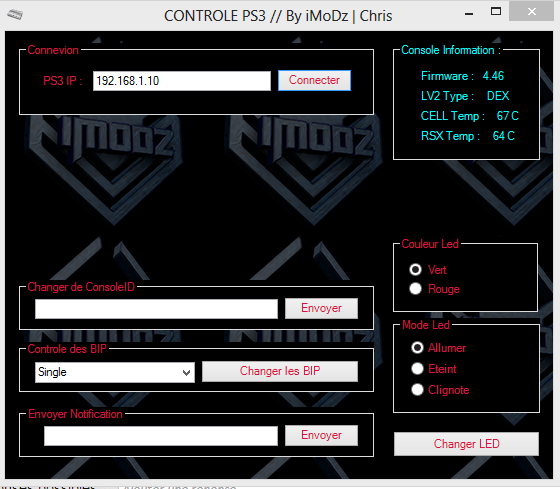560x489 pixels.
Task: Click the Firmware 4.46 label
Action: tap(462, 76)
